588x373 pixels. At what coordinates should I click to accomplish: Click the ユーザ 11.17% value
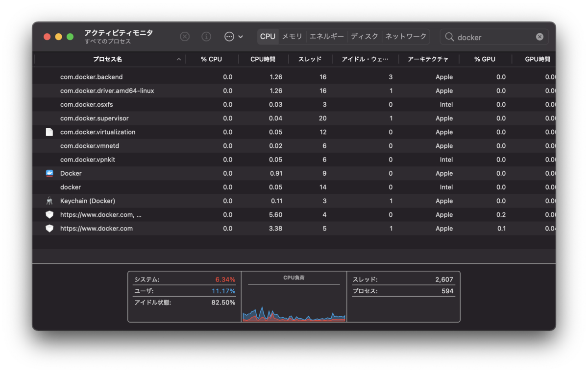223,291
